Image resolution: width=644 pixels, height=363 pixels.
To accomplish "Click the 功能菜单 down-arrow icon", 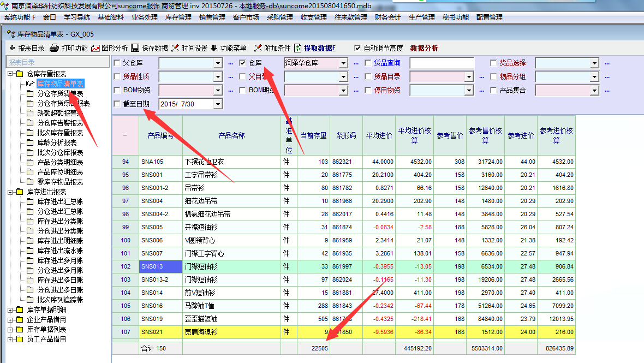I will [213, 48].
